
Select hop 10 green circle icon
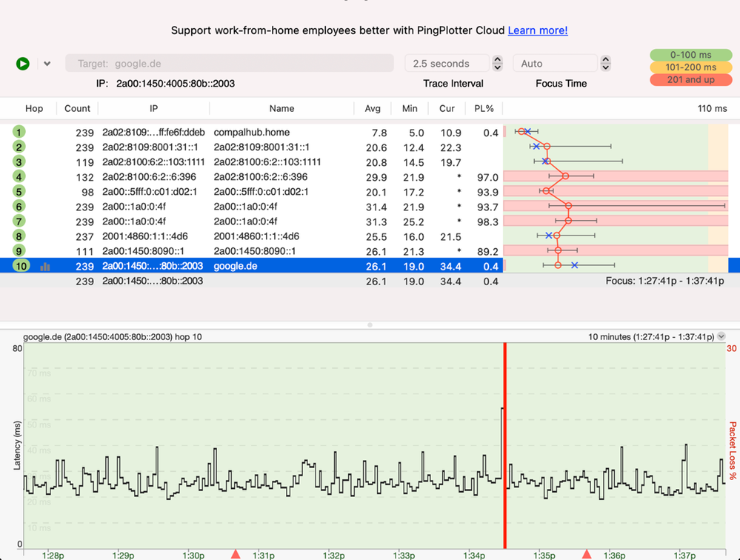pyautogui.click(x=21, y=266)
